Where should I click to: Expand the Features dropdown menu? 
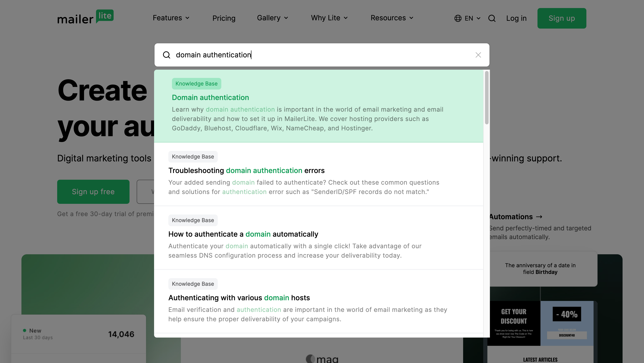tap(171, 18)
